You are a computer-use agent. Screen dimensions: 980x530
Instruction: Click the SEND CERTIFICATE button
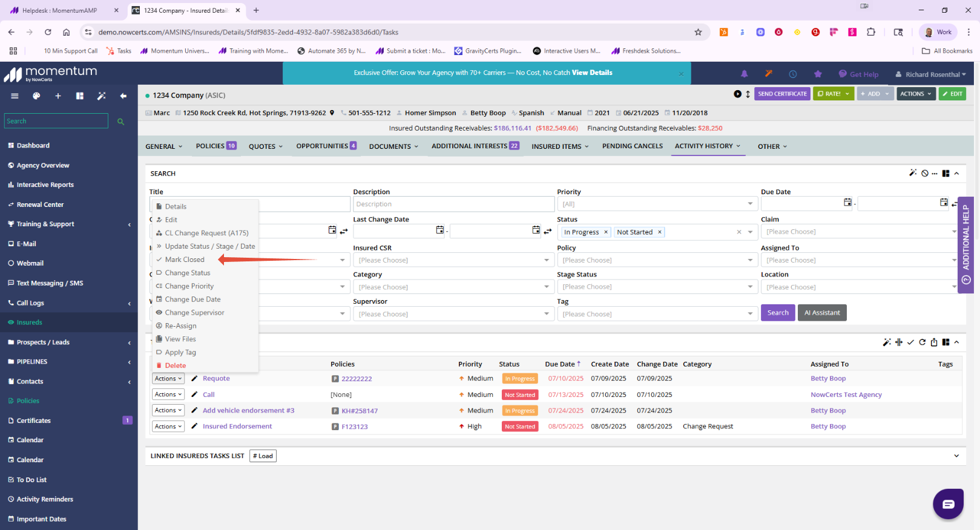783,94
